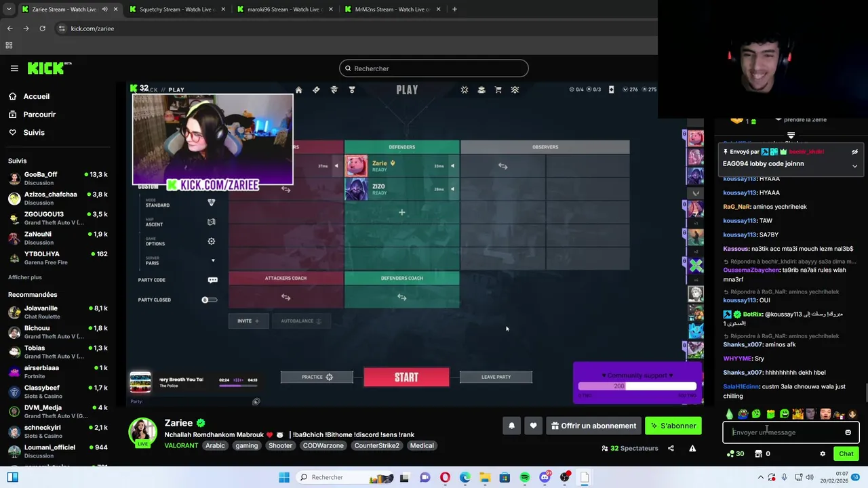Expand followed channels with Afficher plus
868x488 pixels.
tap(25, 277)
